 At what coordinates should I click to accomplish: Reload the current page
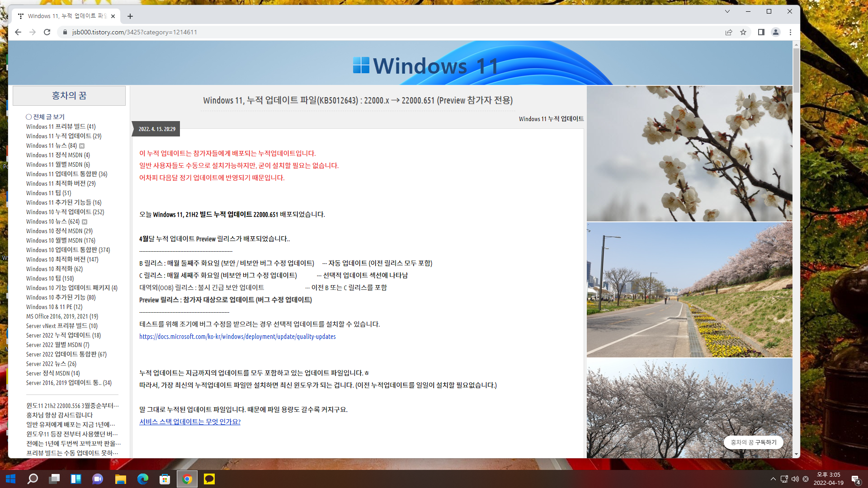click(47, 32)
